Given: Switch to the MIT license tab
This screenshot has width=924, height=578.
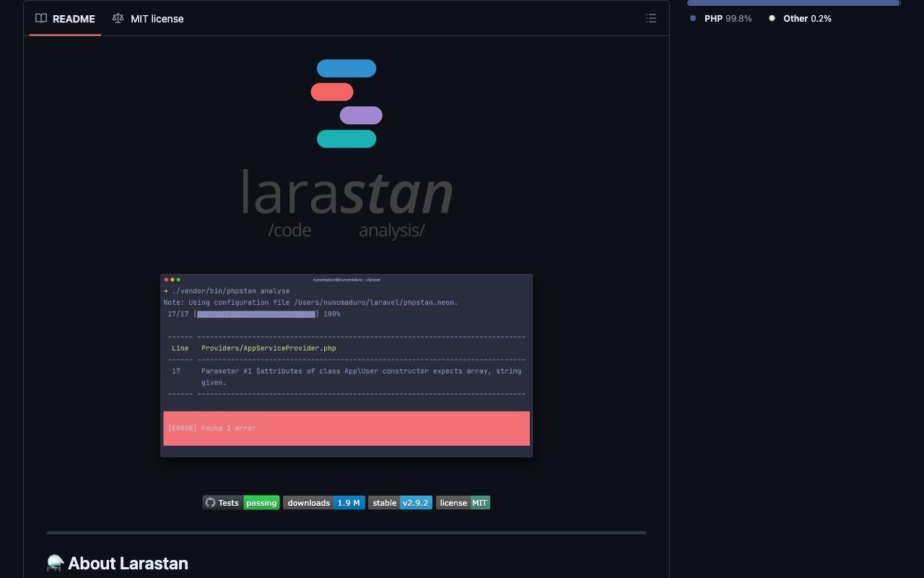Looking at the screenshot, I should click(148, 19).
